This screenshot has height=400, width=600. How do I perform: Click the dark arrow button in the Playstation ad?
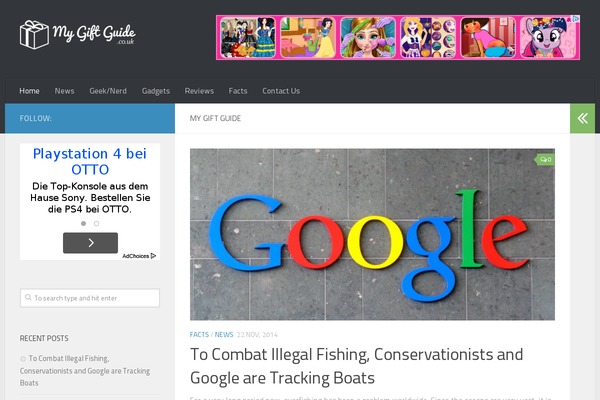click(90, 243)
